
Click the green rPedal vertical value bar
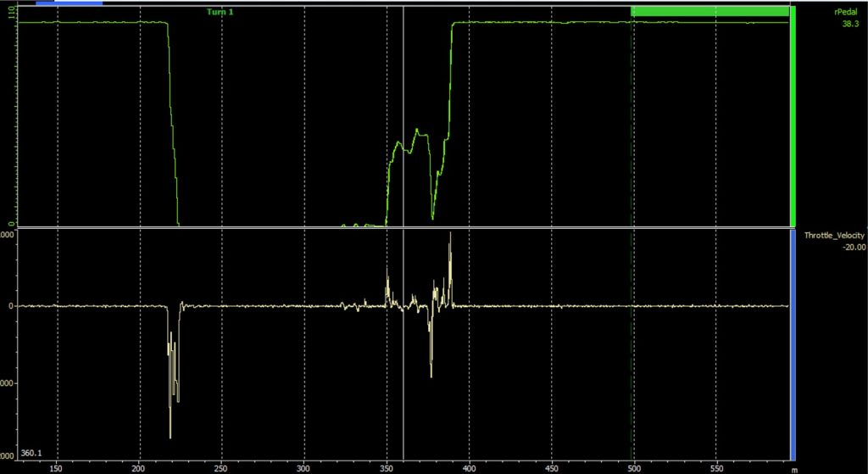click(x=793, y=119)
